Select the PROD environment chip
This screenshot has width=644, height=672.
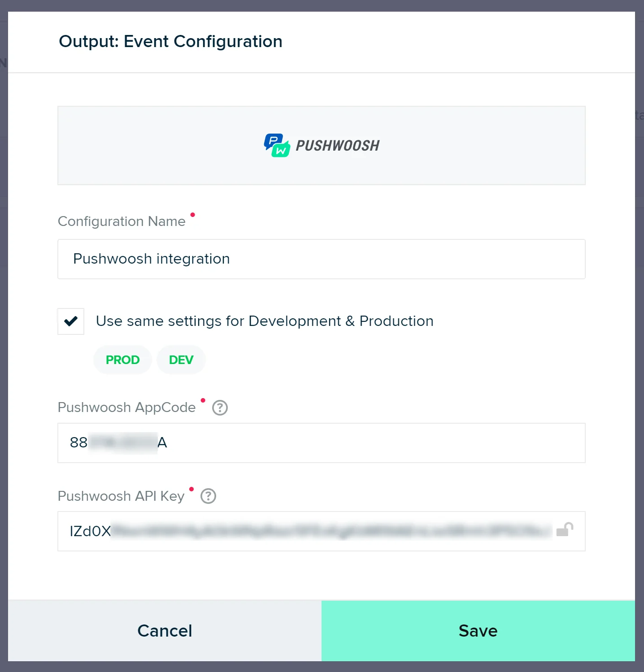[x=122, y=360]
